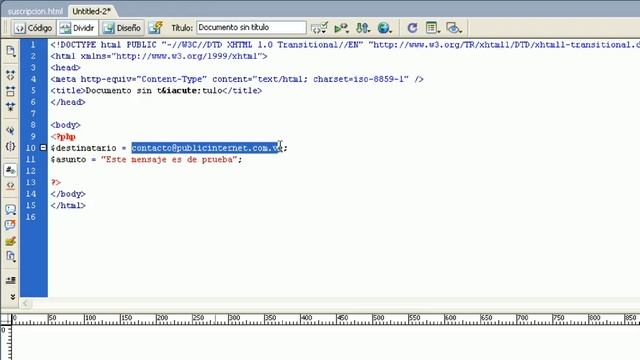Viewport: 640px width, 360px height.
Task: Open the Recent Snippets icon
Action: [11, 256]
